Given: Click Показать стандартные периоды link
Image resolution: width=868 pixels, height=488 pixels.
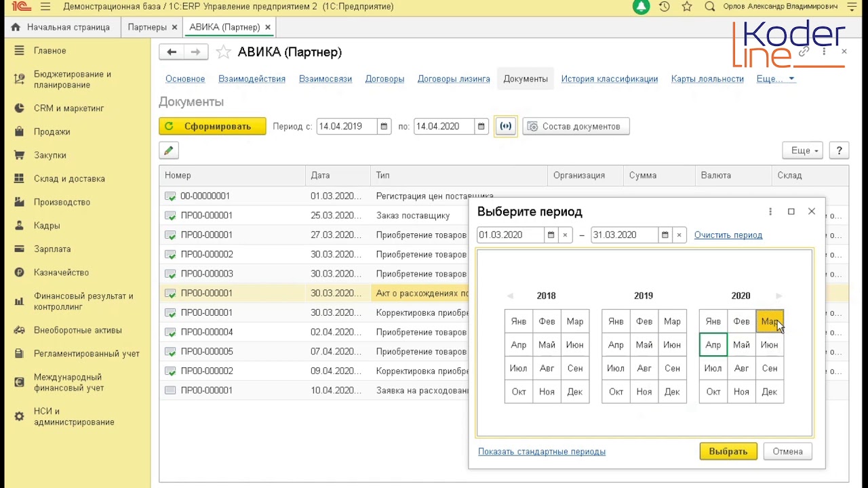Looking at the screenshot, I should pos(542,452).
